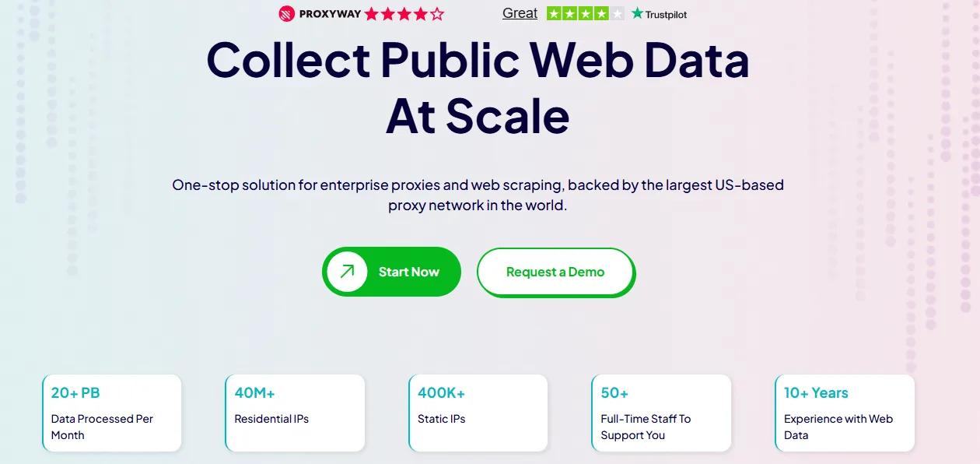Click the grey fifth Trustpilot star
This screenshot has width=980, height=464.
click(617, 13)
